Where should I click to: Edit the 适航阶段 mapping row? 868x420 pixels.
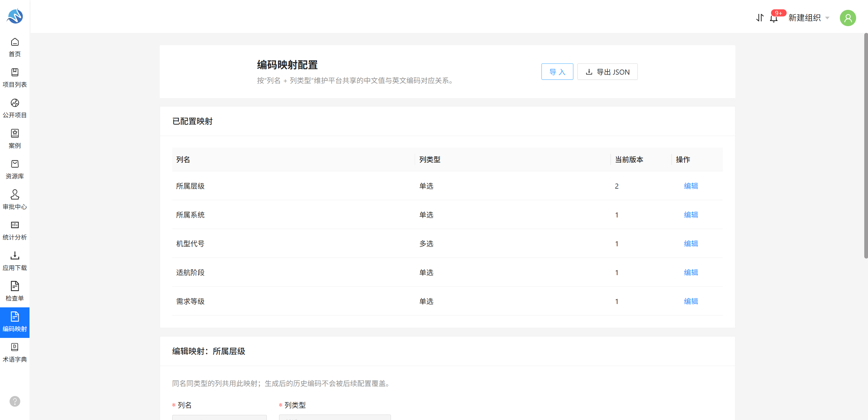[691, 272]
